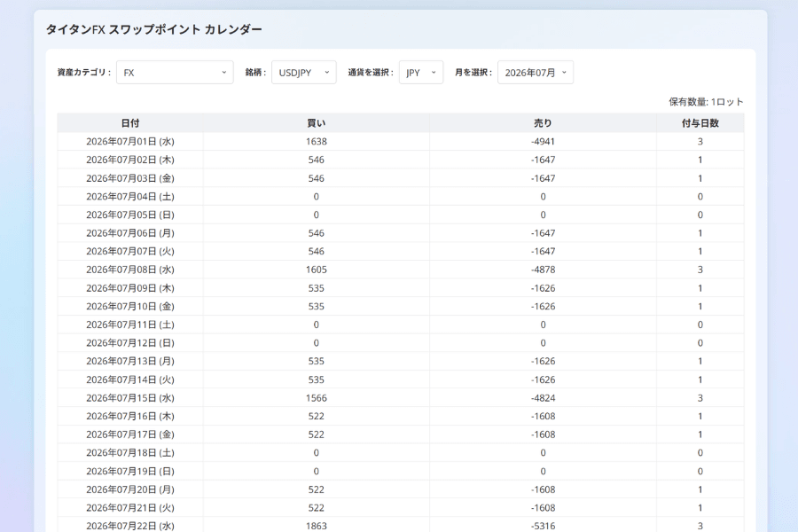
Task: Select sell value -4824 on July 15
Action: tap(543, 398)
